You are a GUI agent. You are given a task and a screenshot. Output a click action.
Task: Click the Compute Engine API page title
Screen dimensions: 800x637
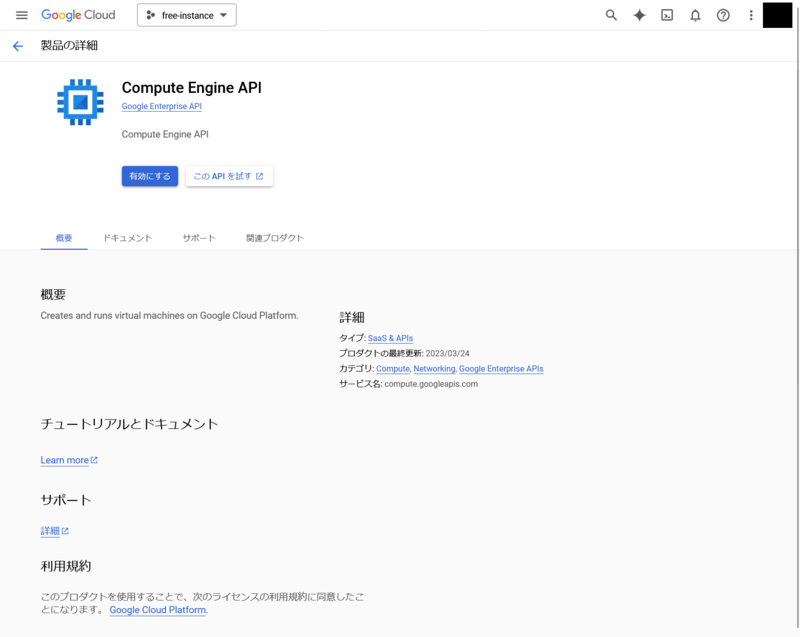click(x=191, y=88)
